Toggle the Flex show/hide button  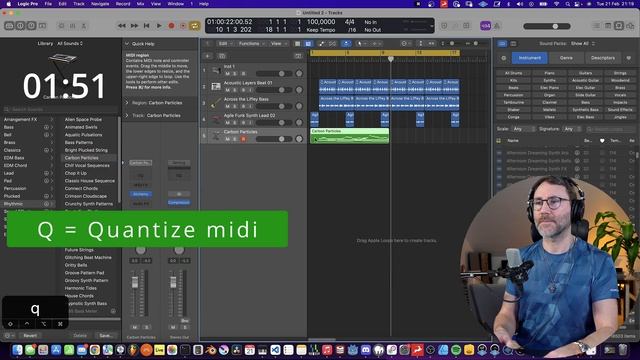332,43
